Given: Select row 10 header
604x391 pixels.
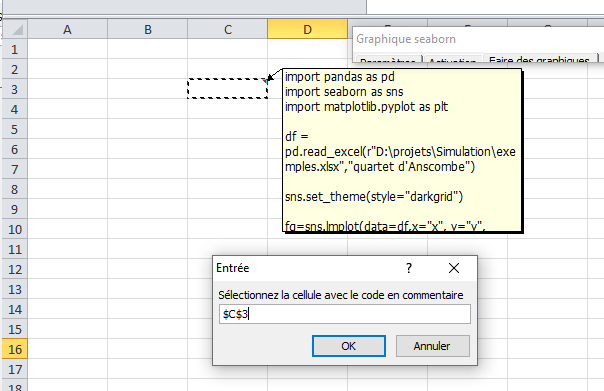Looking at the screenshot, I should pos(15,230).
